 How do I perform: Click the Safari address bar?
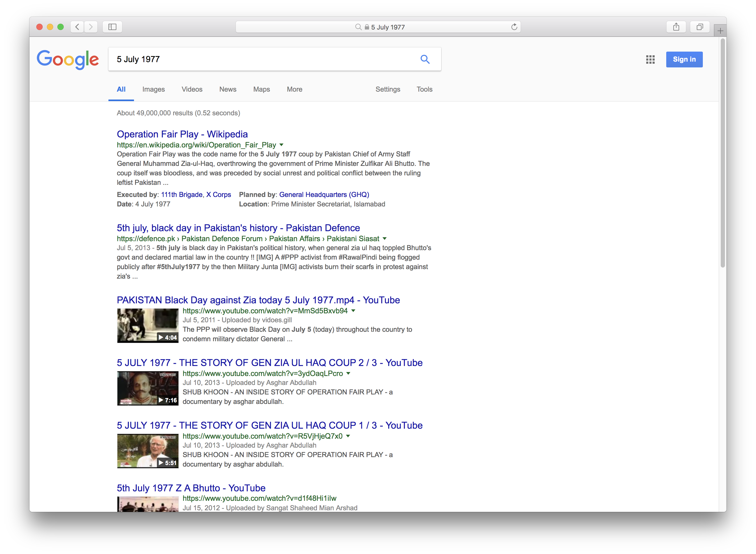click(378, 27)
